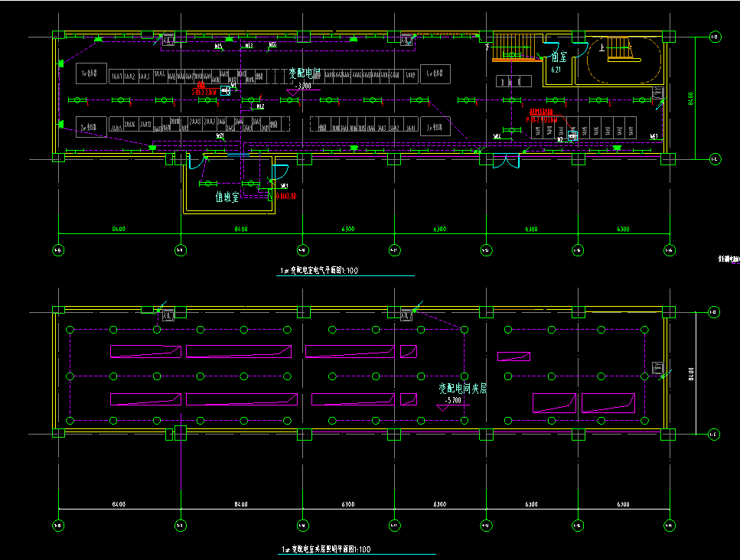Select the 上 stair direction label
The image size is (740, 560).
click(x=601, y=47)
